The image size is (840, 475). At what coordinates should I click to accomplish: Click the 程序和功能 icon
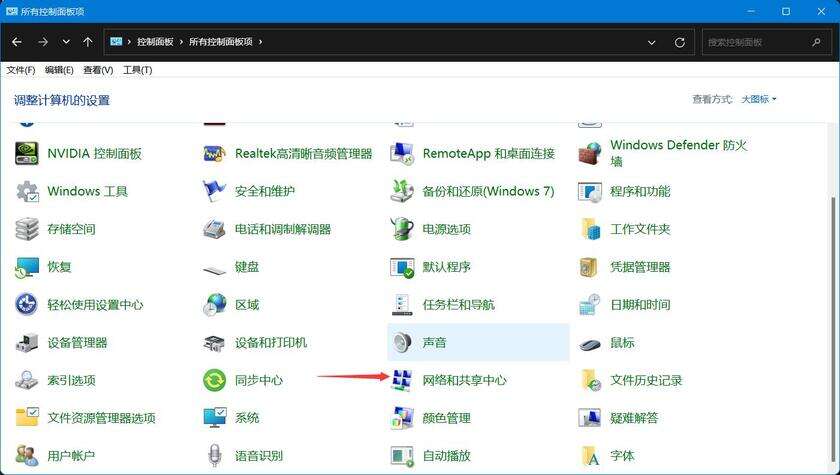(x=590, y=191)
